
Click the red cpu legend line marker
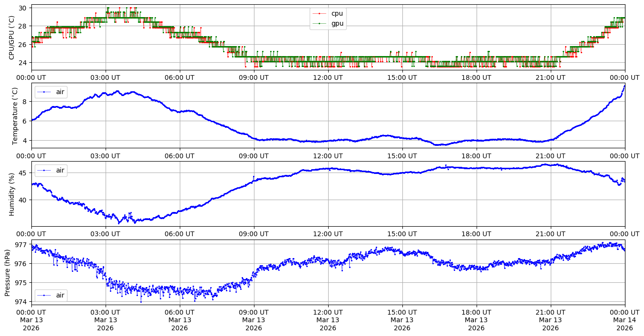(320, 13)
